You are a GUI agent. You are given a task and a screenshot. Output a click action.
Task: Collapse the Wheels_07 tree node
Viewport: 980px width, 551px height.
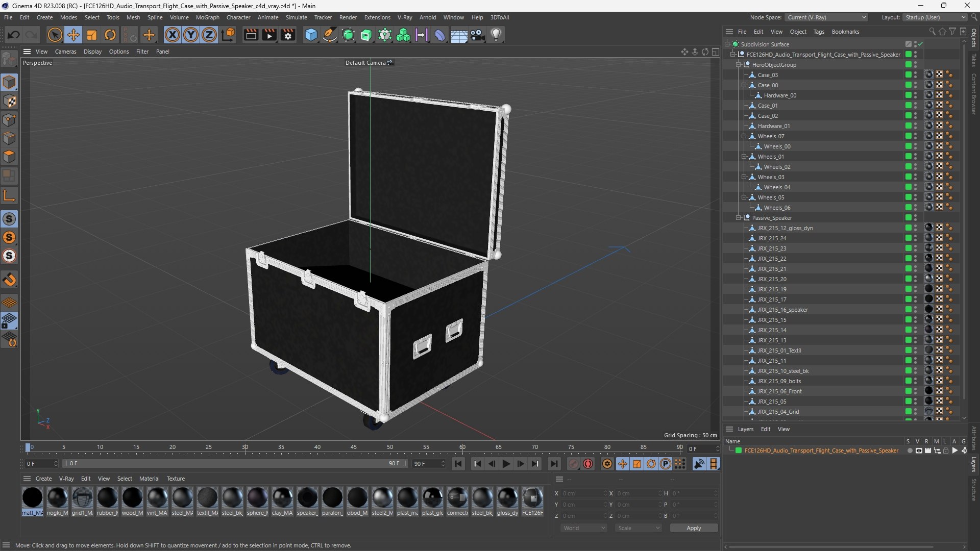pyautogui.click(x=744, y=136)
